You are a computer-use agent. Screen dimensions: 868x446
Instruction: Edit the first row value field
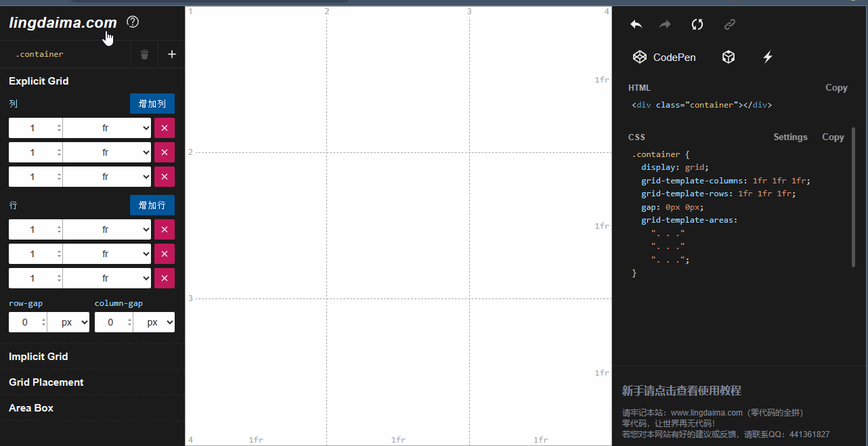[x=36, y=229]
